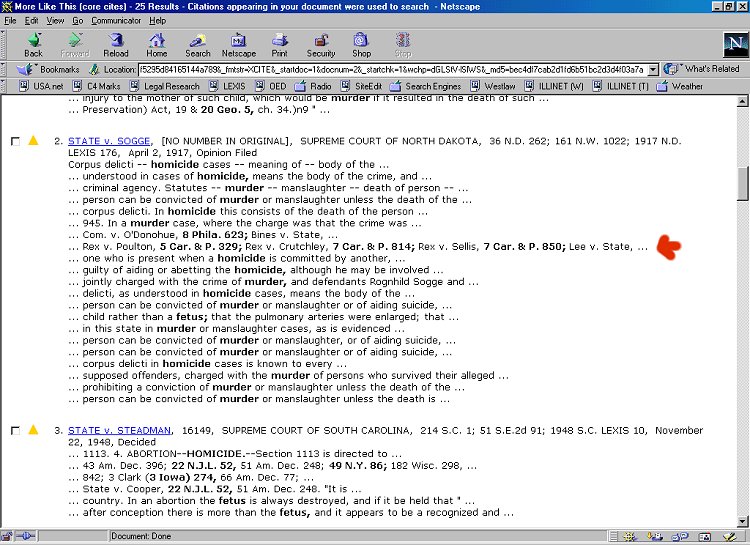Click the Stop loading button
750x545 pixels.
tap(403, 45)
